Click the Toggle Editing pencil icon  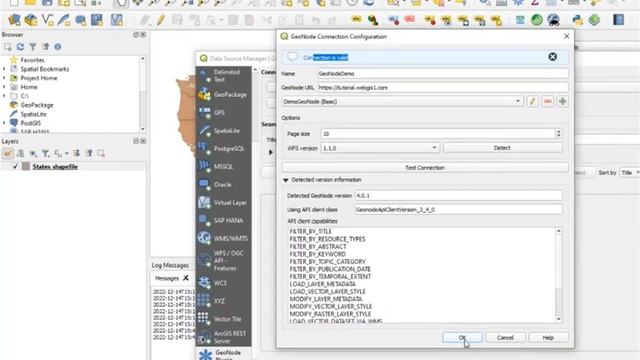coord(161,20)
